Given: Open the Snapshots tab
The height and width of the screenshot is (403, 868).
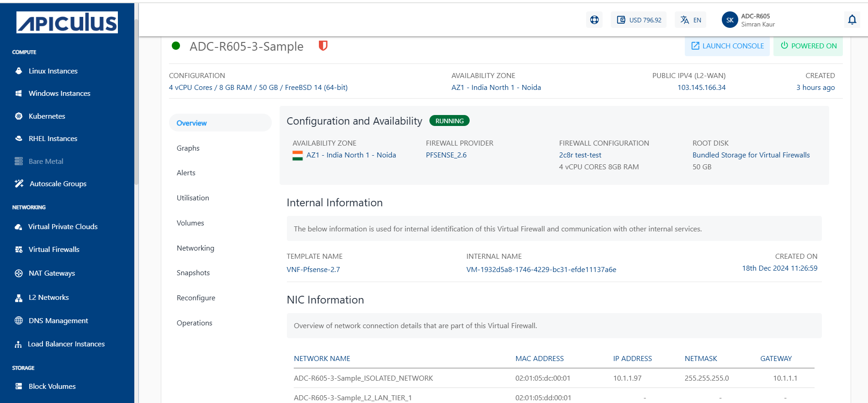Looking at the screenshot, I should click(x=193, y=272).
